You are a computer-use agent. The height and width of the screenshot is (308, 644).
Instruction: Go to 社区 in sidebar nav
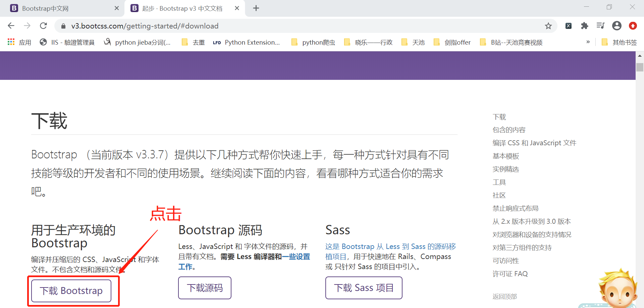pyautogui.click(x=499, y=196)
